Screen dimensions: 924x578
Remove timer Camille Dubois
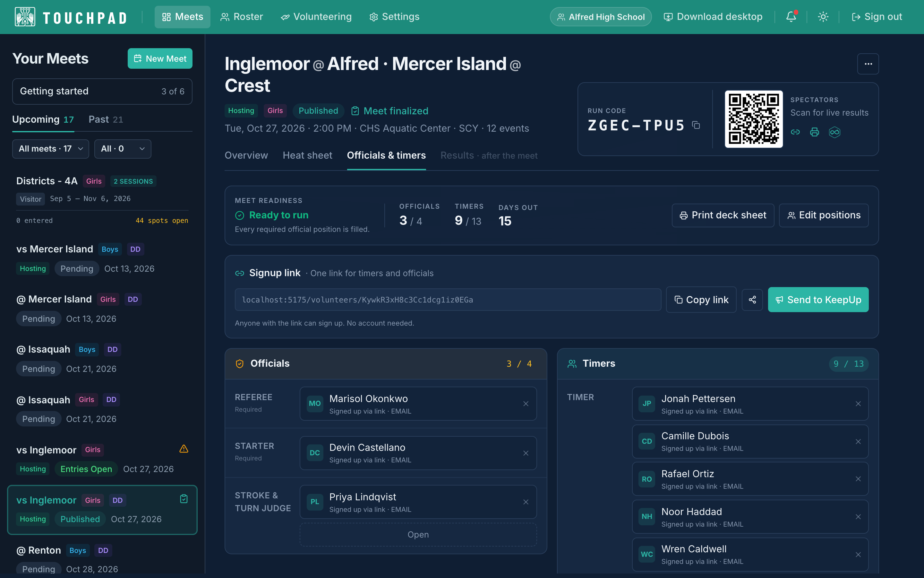(x=858, y=442)
